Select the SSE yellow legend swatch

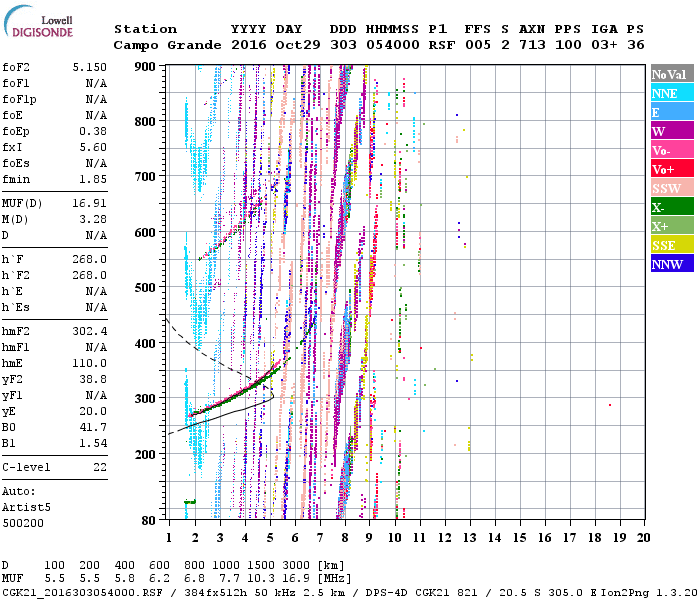coord(672,244)
